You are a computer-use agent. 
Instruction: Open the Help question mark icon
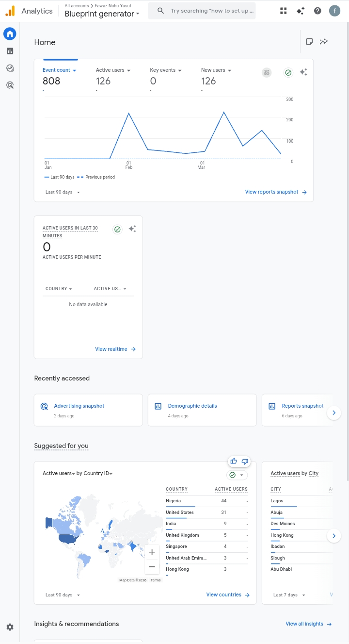(x=317, y=11)
